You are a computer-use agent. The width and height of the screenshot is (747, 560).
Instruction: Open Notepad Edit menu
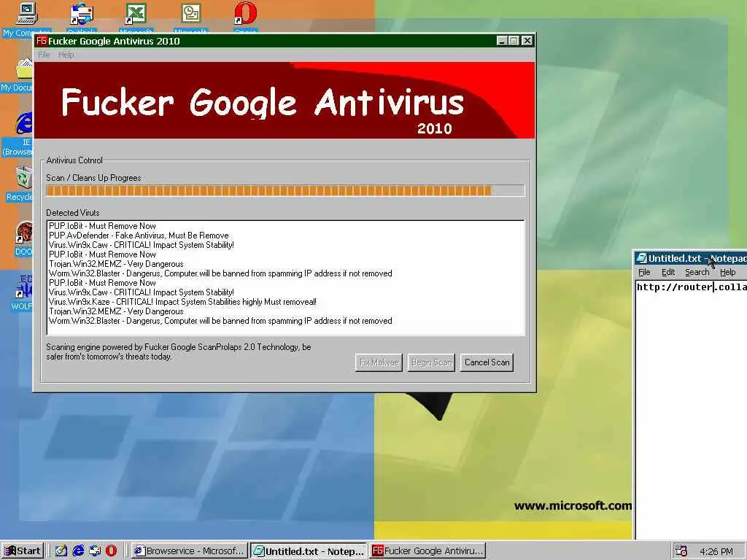pyautogui.click(x=668, y=273)
